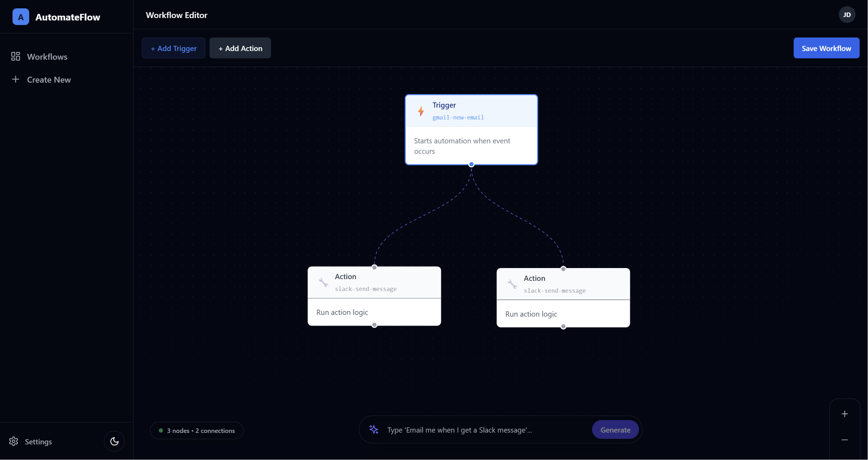Click the wrench icon on the right Action node
Viewport: 868px width, 460px height.
(513, 284)
